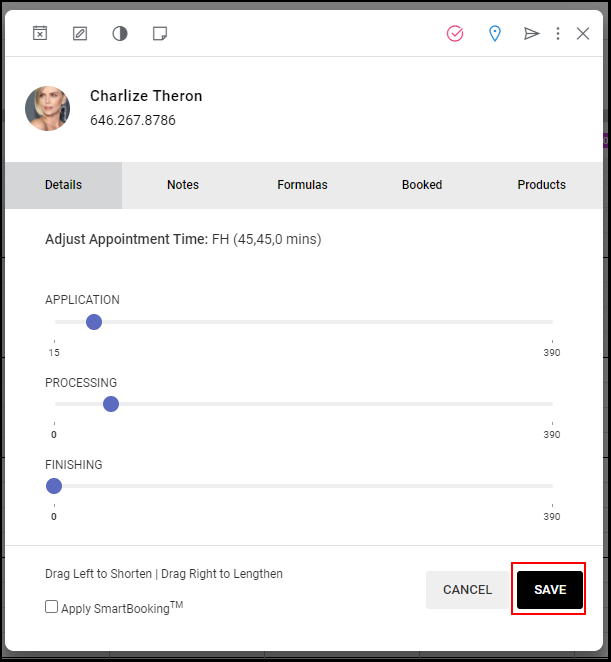Image resolution: width=611 pixels, height=662 pixels.
Task: Click the APPLICATION slider handle
Action: click(94, 322)
